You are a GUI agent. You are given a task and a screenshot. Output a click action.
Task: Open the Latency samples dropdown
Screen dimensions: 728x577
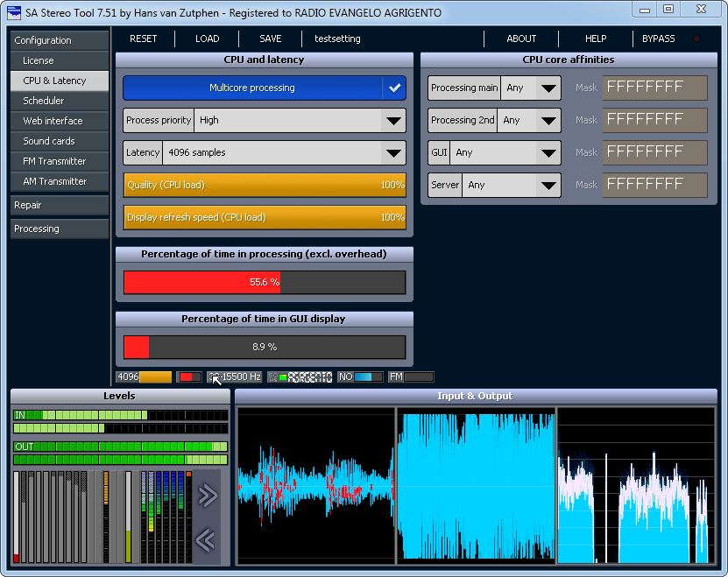[x=265, y=152]
